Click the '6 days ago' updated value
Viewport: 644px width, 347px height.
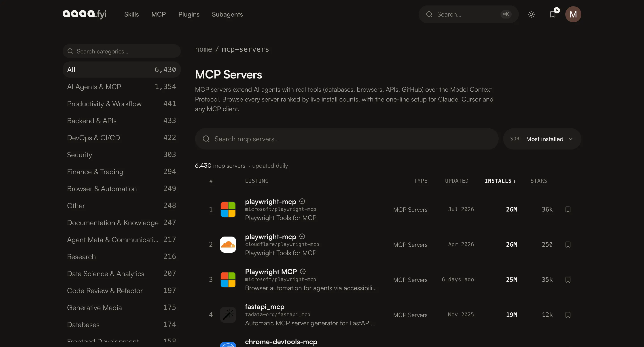point(458,279)
